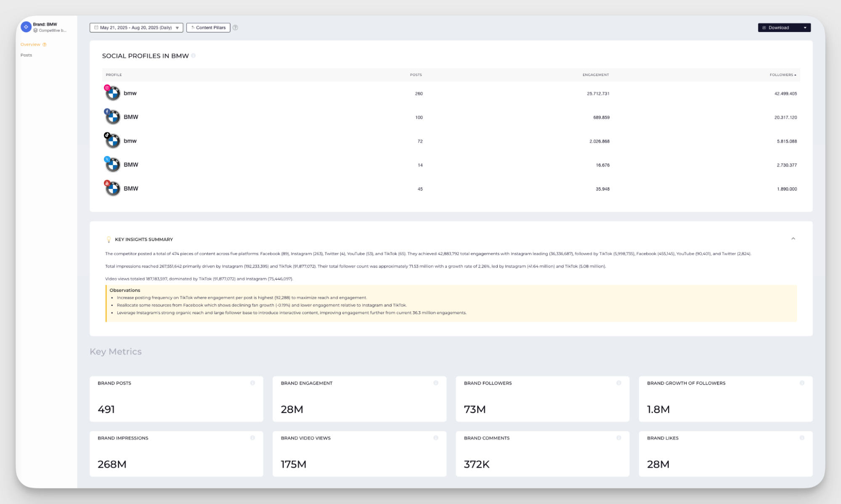
Task: Sort table by Engagement column
Action: (x=595, y=75)
